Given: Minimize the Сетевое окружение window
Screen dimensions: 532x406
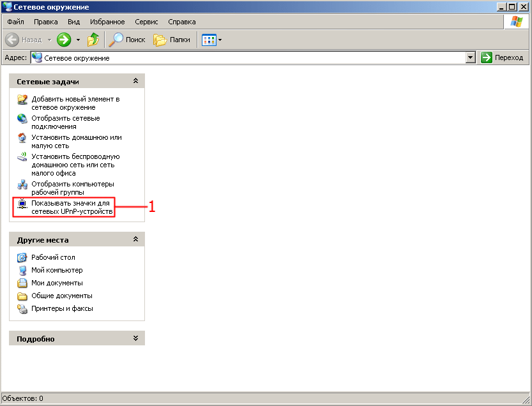Looking at the screenshot, I should 502,7.
